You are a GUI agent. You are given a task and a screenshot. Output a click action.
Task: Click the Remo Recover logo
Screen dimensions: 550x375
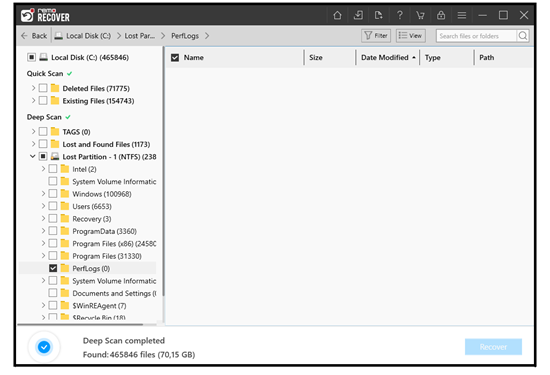(45, 15)
